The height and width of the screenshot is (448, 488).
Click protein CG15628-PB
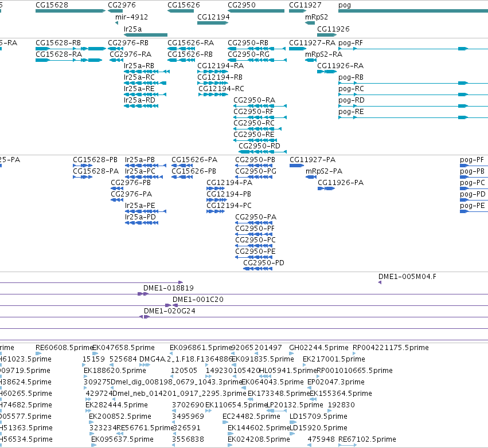click(83, 166)
